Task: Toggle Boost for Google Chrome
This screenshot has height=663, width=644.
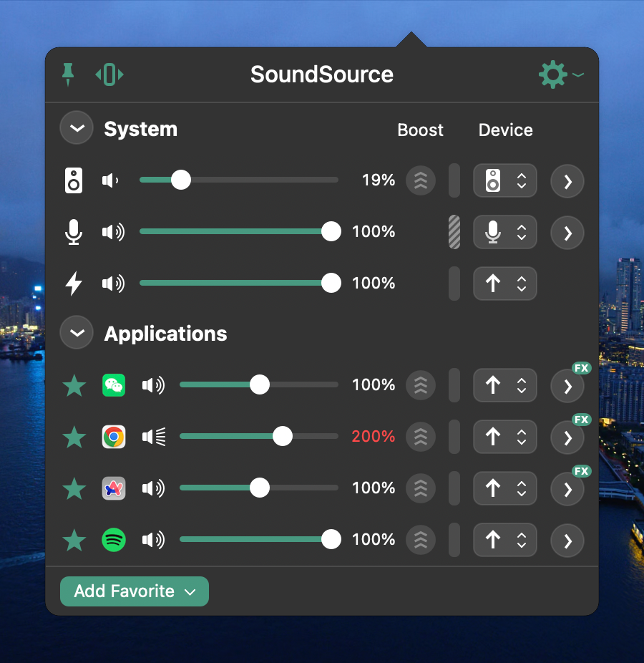Action: pyautogui.click(x=421, y=437)
